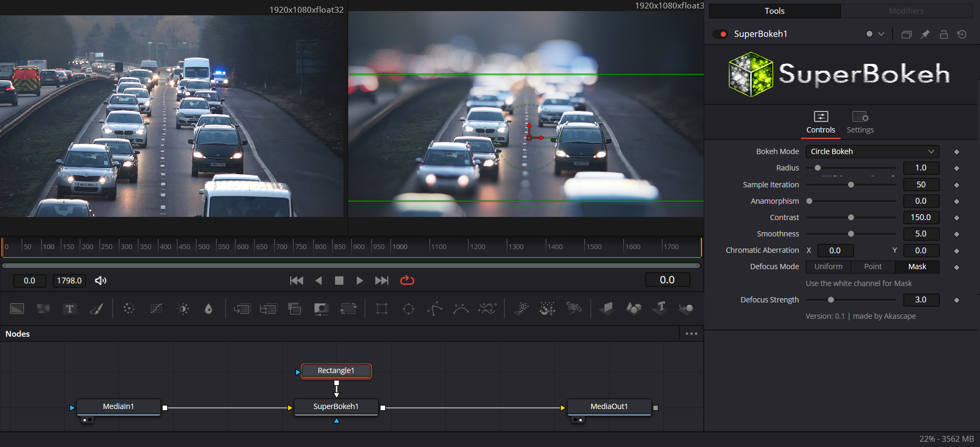Set Defocus Mode to Uniform
The width and height of the screenshot is (980, 447).
click(x=828, y=267)
